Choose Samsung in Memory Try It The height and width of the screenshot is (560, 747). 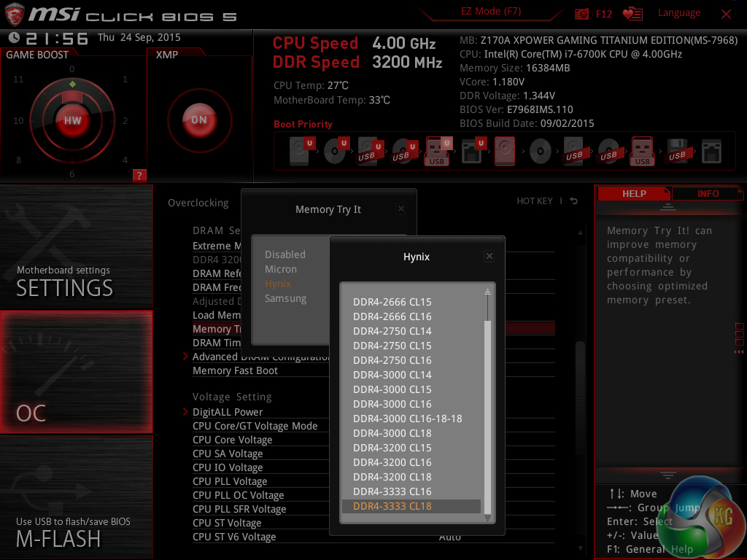(x=285, y=298)
